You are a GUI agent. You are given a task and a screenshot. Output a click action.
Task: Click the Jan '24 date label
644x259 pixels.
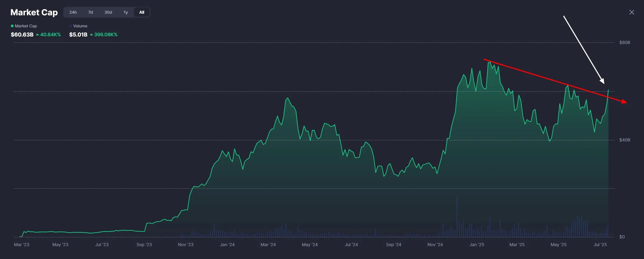(x=227, y=245)
